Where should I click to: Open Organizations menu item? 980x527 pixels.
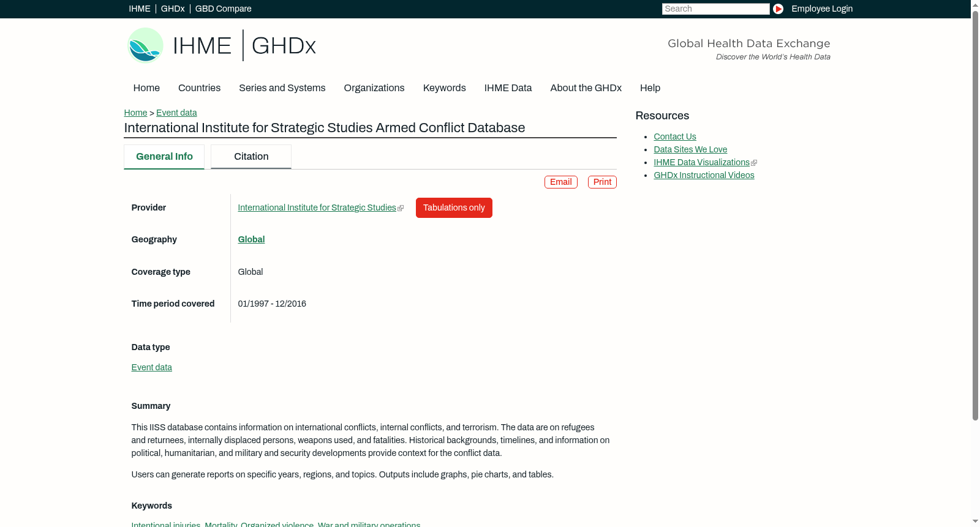pyautogui.click(x=374, y=88)
